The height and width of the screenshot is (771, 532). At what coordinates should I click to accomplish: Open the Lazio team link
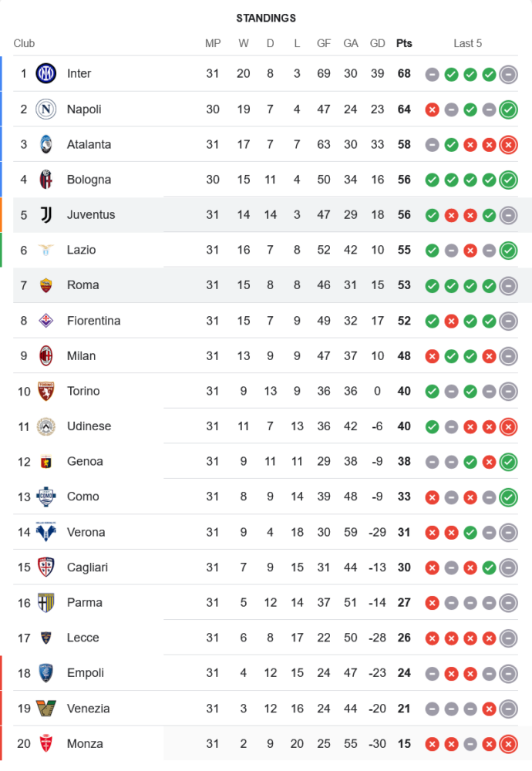81,250
